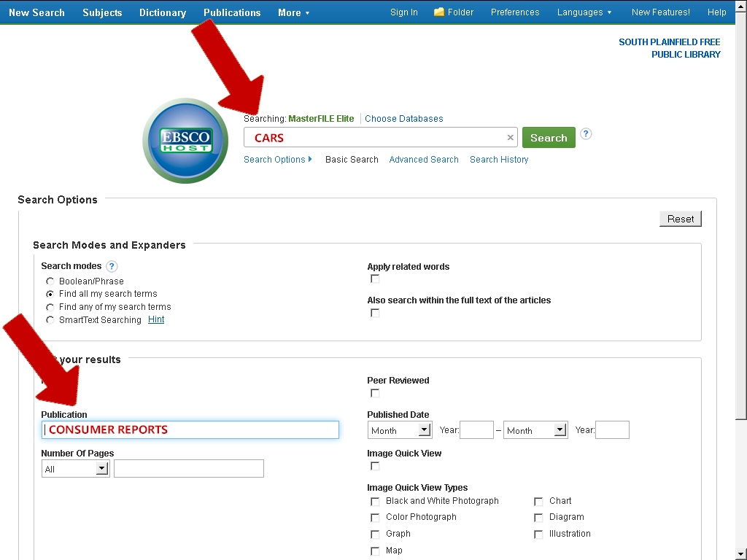Open the South Plainfield Free Public Library link
This screenshot has width=747, height=560.
[670, 48]
